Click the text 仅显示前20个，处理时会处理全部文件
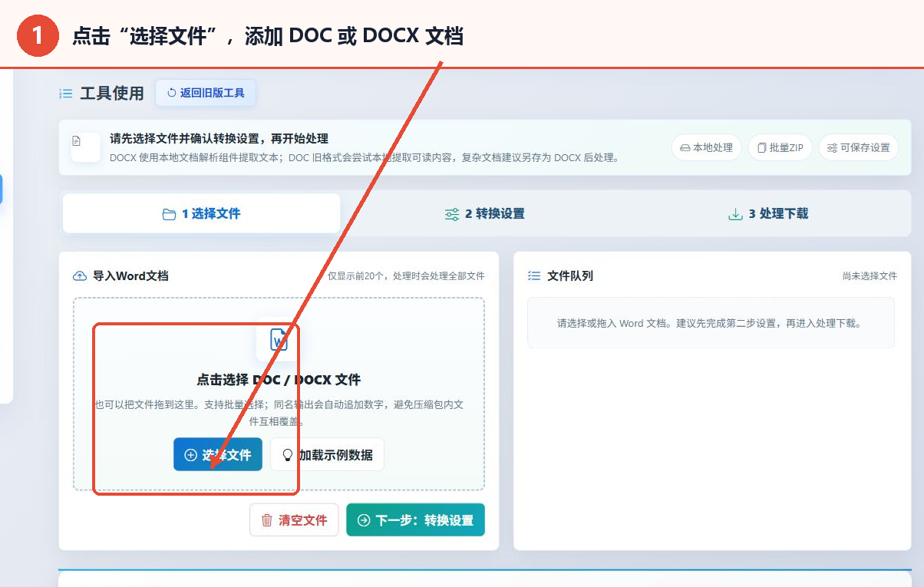This screenshot has width=924, height=587. 406,276
